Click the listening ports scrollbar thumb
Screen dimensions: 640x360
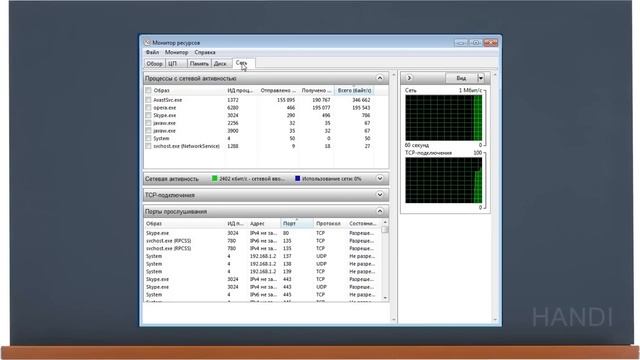[x=385, y=230]
